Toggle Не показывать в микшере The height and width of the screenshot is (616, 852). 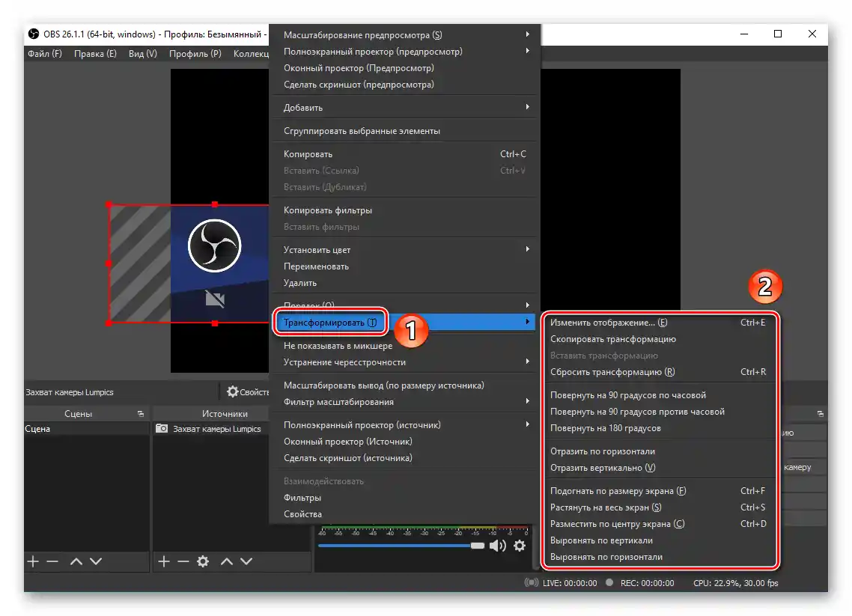405,346
